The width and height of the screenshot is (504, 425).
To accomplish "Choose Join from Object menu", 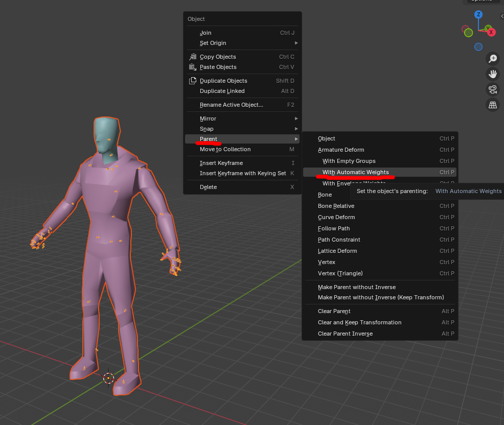I will point(242,33).
